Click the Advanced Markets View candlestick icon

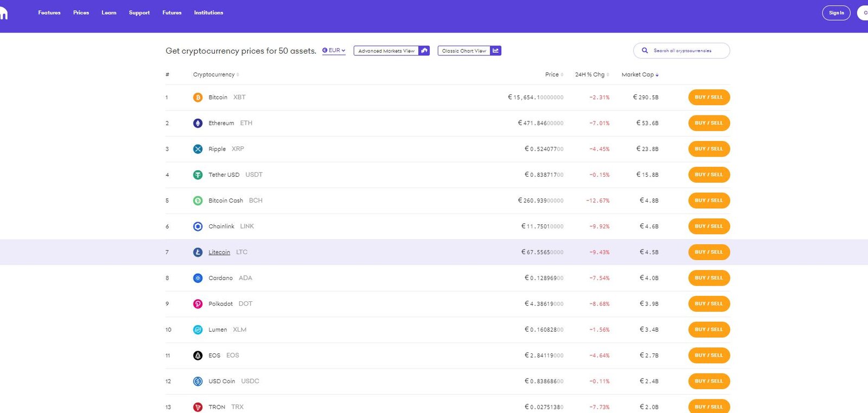click(x=424, y=50)
